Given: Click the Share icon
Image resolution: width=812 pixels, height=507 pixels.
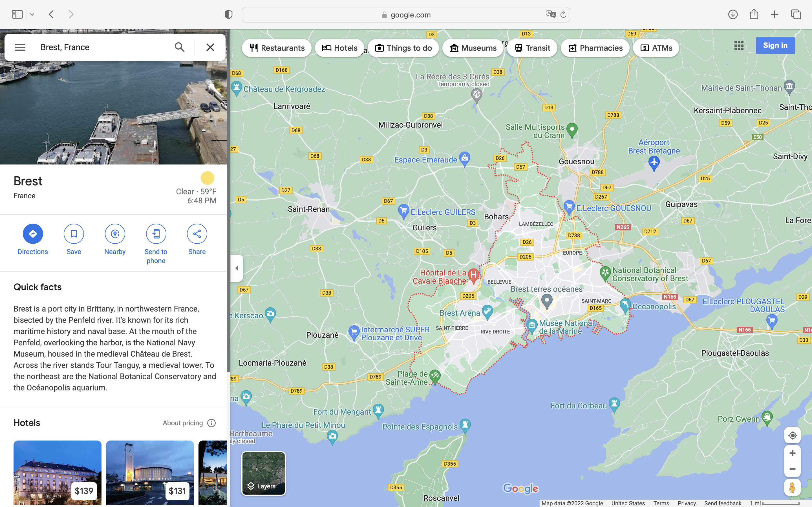Looking at the screenshot, I should tap(197, 234).
